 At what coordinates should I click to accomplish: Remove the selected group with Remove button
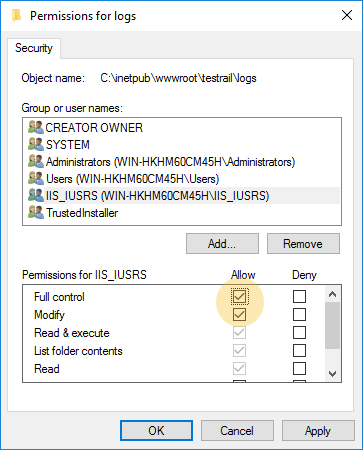303,244
